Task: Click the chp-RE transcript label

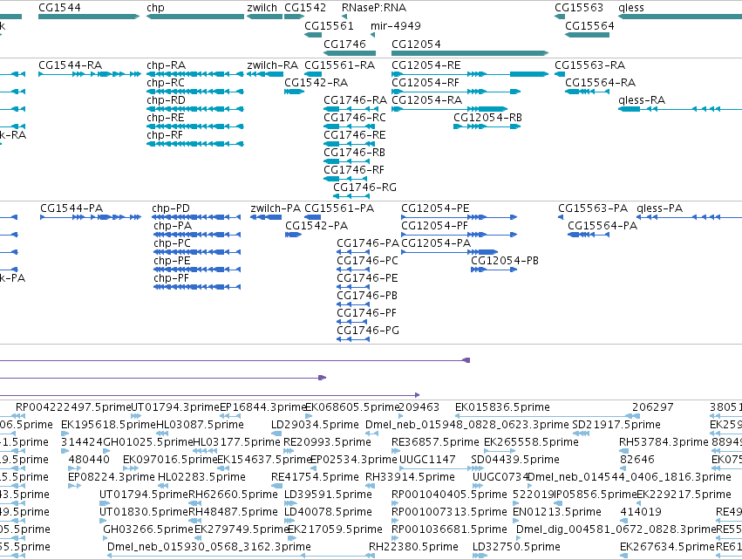Action: click(x=166, y=118)
